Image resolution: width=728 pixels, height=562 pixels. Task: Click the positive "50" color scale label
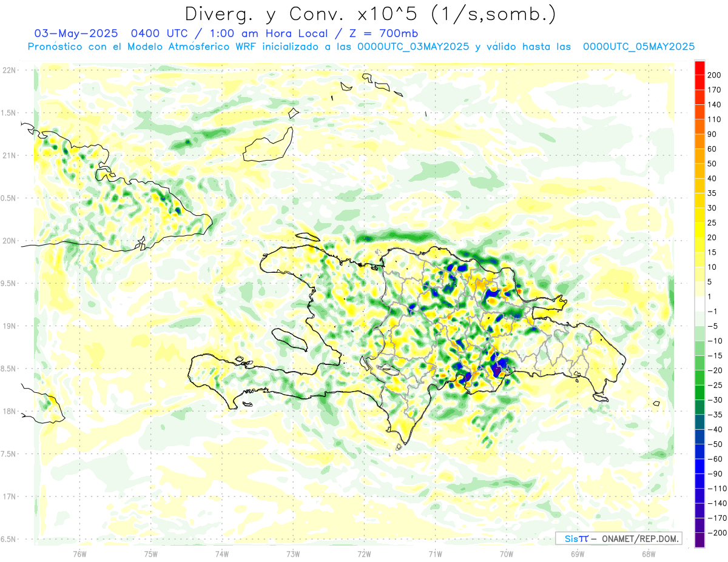tap(712, 164)
